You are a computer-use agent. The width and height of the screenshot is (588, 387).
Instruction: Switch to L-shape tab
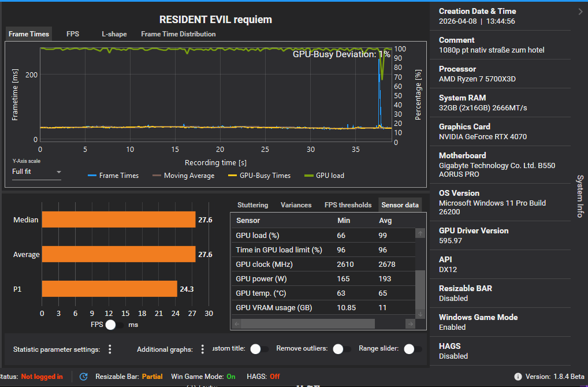(x=114, y=34)
